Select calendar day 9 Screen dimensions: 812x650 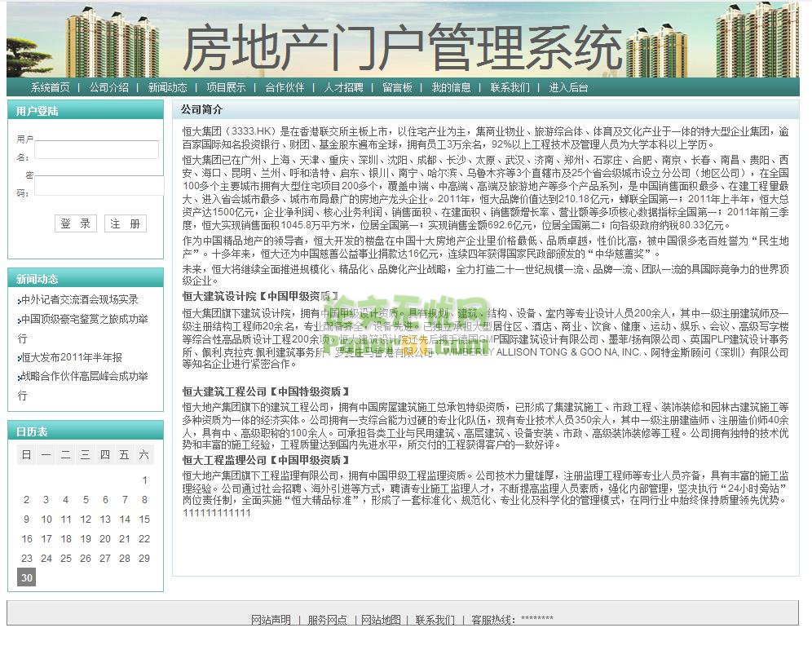point(26,519)
